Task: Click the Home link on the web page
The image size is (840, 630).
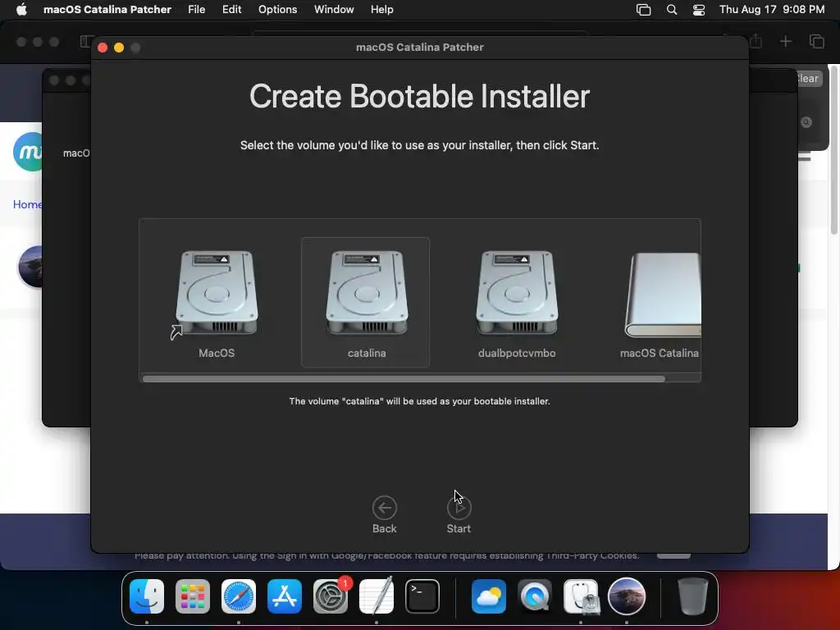Action: [27, 204]
